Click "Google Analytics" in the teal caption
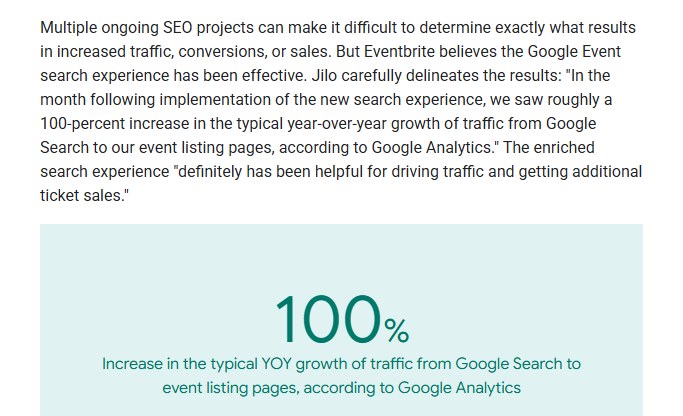This screenshot has width=683, height=416. 459,388
